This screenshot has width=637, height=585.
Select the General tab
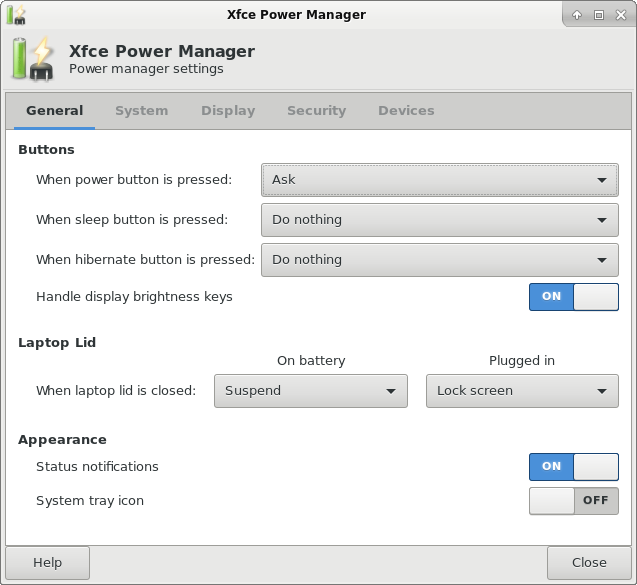[54, 111]
